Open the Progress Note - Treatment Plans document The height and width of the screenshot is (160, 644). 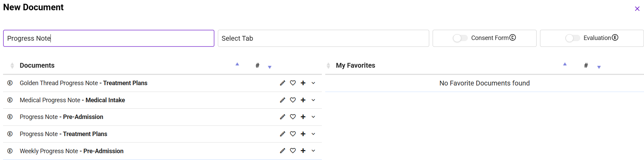(x=63, y=134)
